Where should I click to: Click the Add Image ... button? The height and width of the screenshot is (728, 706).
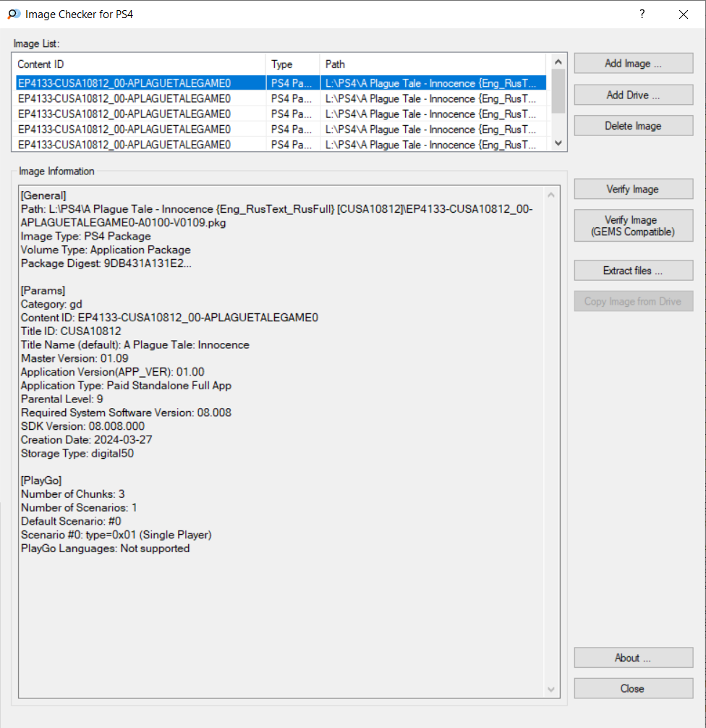(x=633, y=64)
